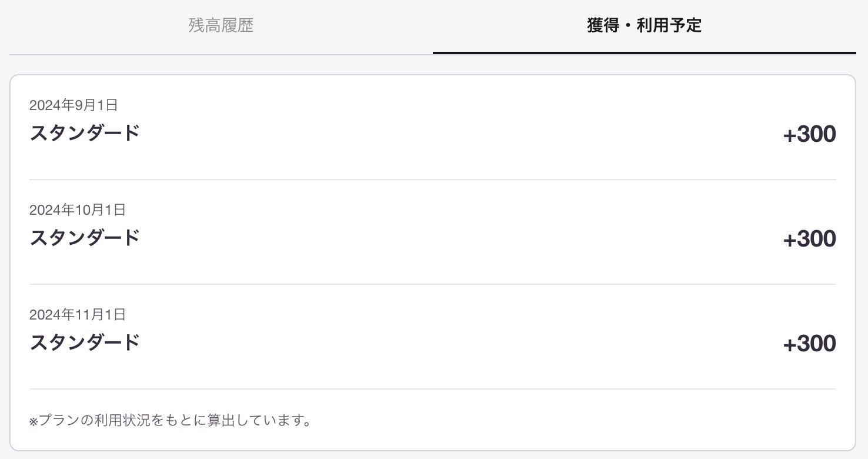This screenshot has width=868, height=459.
Task: Click the 2024年9月1日 date label
Action: (x=74, y=105)
